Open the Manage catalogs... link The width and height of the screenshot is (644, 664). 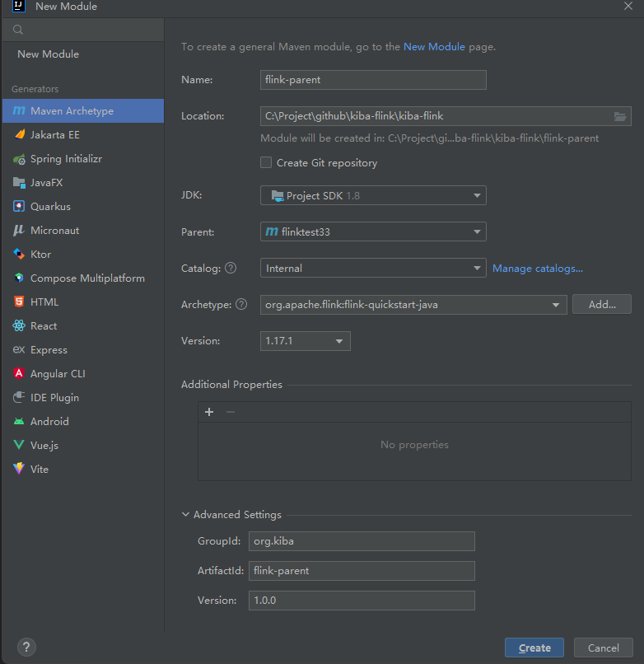[x=537, y=269]
